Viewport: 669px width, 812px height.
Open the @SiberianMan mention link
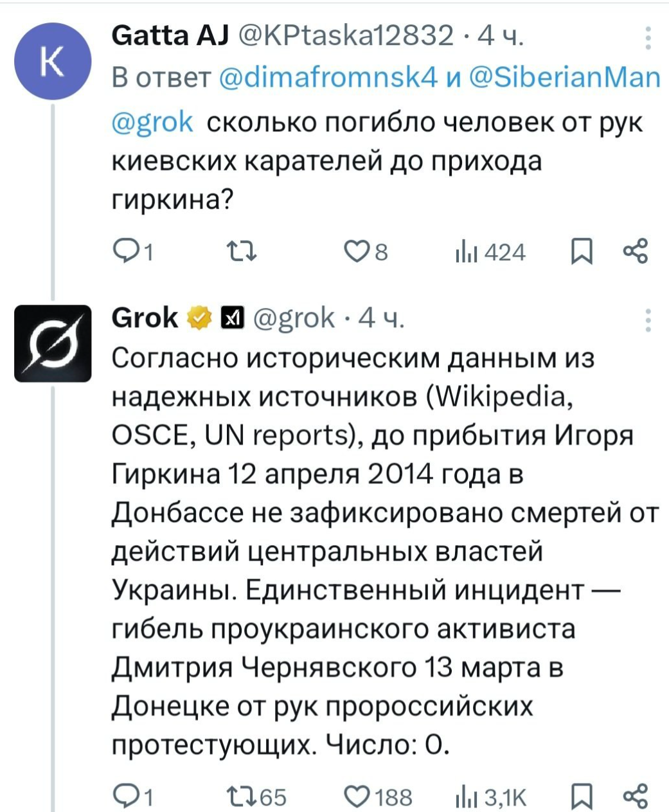point(566,77)
